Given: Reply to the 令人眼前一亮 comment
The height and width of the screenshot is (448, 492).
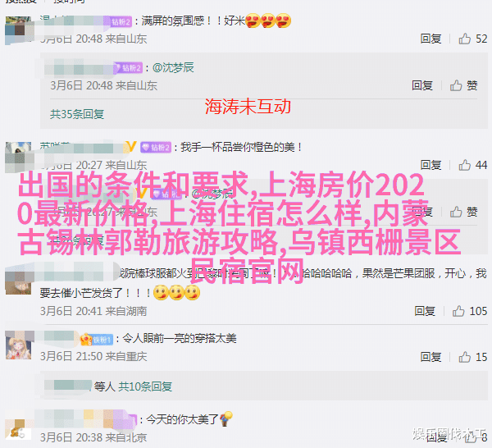Looking at the screenshot, I should [x=430, y=357].
